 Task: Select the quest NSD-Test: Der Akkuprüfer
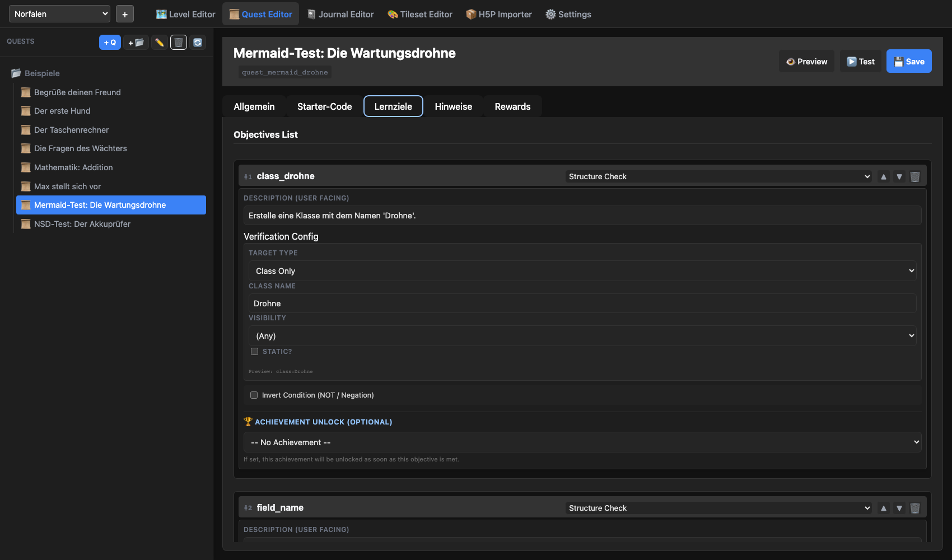click(82, 223)
